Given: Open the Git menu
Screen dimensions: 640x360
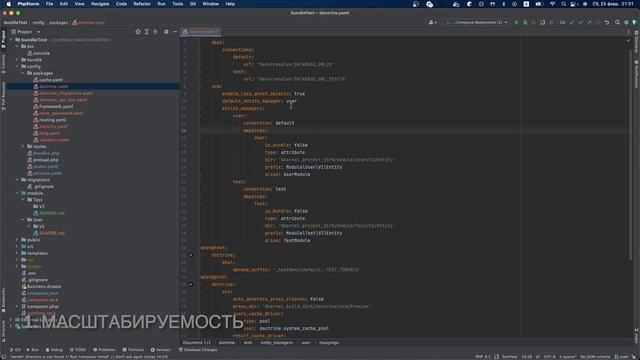Looking at the screenshot, I should click(x=193, y=4).
